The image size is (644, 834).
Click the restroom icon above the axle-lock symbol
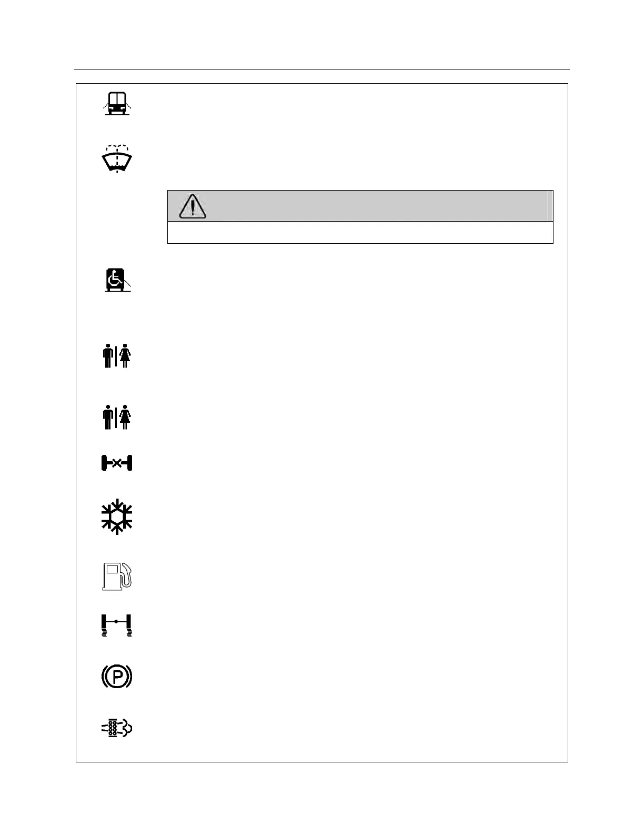[116, 417]
